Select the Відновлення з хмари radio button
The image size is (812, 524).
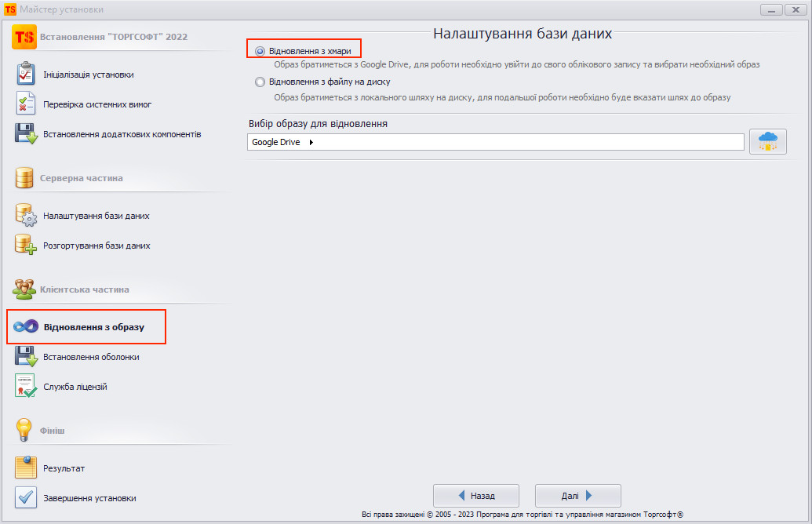(x=260, y=51)
